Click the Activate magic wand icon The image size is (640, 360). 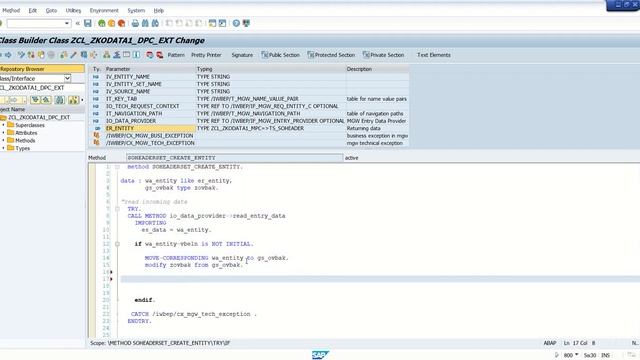click(x=73, y=55)
